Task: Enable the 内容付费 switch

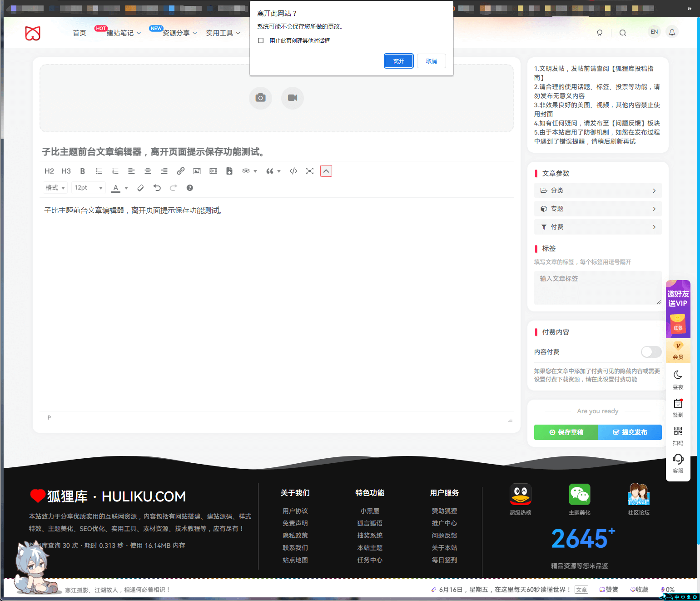Action: coord(651,351)
